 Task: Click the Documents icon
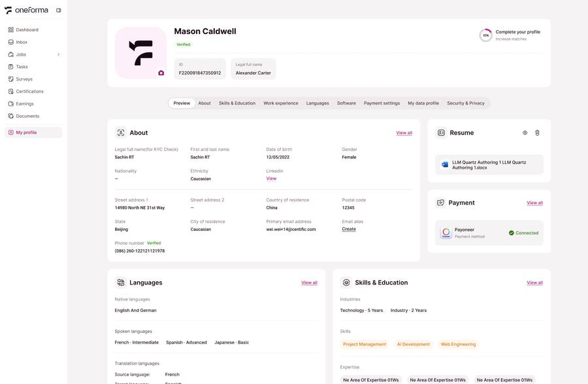point(11,116)
